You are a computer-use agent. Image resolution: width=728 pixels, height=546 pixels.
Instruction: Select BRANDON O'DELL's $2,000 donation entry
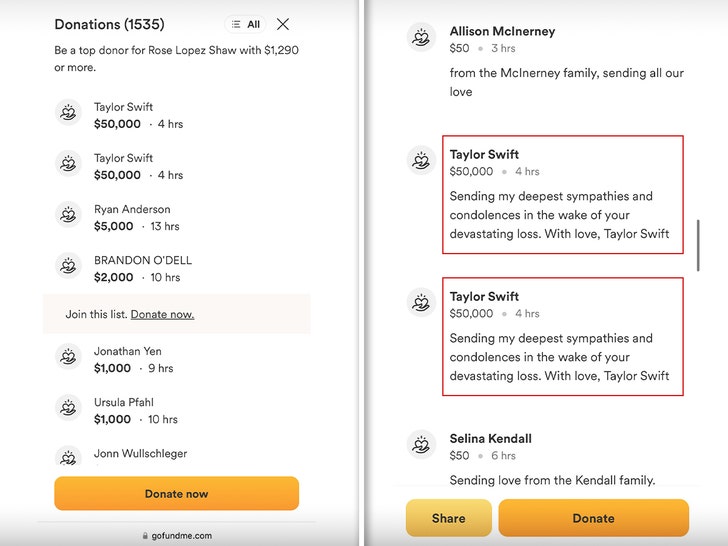pos(142,269)
